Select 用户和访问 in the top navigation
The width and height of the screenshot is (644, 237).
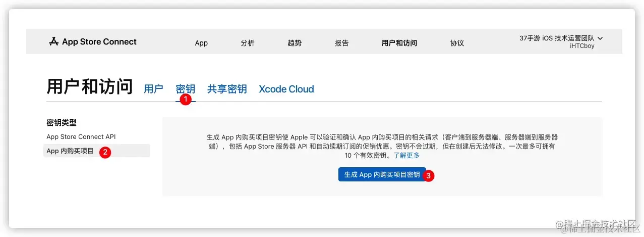(399, 43)
